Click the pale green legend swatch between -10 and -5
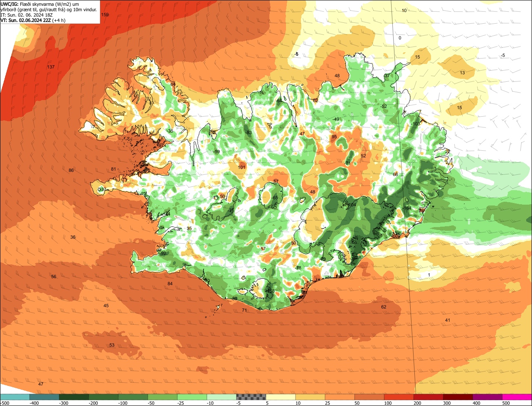Viewport: 532px width, 406px height. pos(222,397)
